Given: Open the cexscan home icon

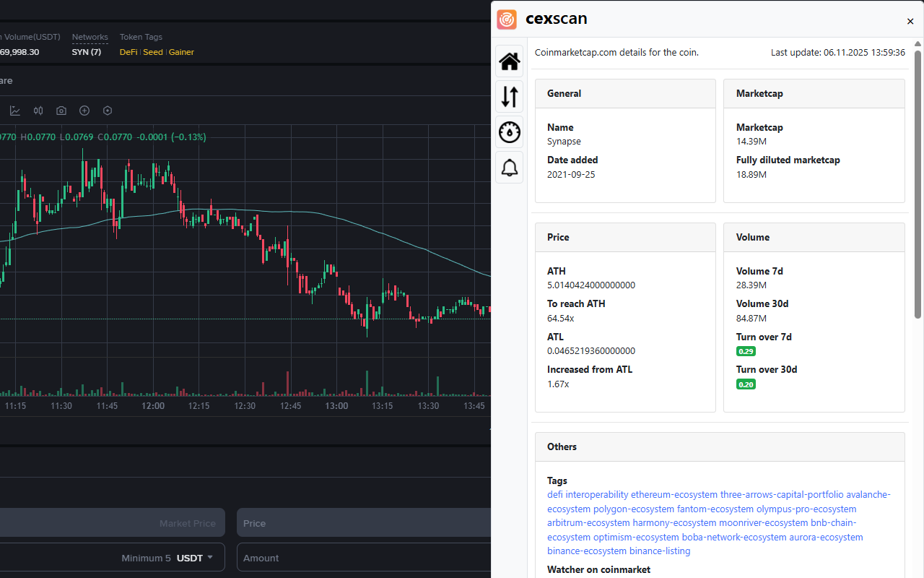Looking at the screenshot, I should pos(510,61).
